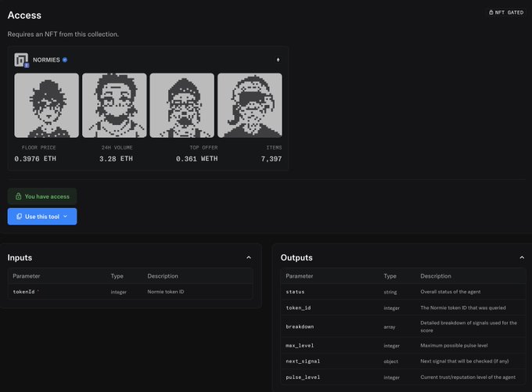Collapse the Inputs panel
Screen dimensions: 532x392
point(249,257)
